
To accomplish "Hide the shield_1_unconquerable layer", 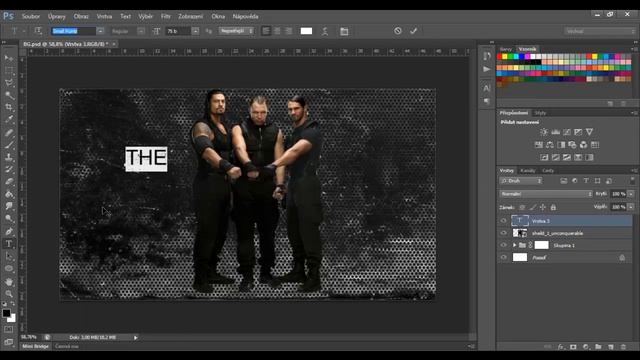I will coord(503,233).
